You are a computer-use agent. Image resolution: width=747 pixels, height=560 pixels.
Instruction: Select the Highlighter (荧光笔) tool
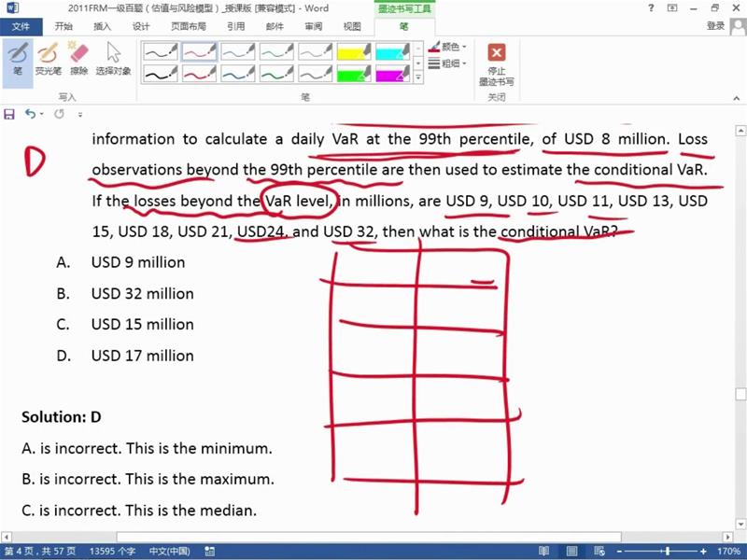pyautogui.click(x=48, y=58)
